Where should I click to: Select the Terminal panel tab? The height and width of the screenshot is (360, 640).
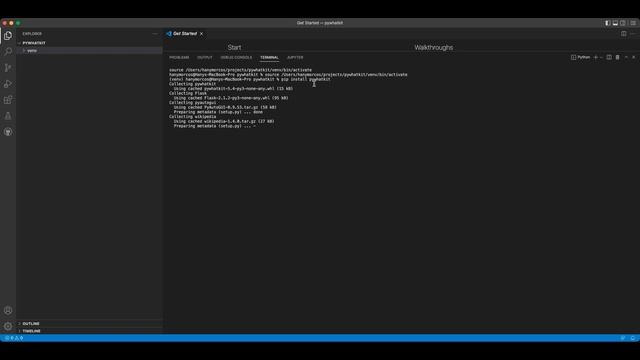(269, 58)
